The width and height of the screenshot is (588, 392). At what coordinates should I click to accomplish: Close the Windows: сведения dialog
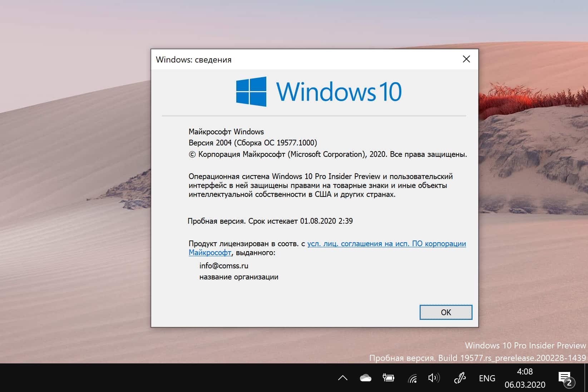466,59
